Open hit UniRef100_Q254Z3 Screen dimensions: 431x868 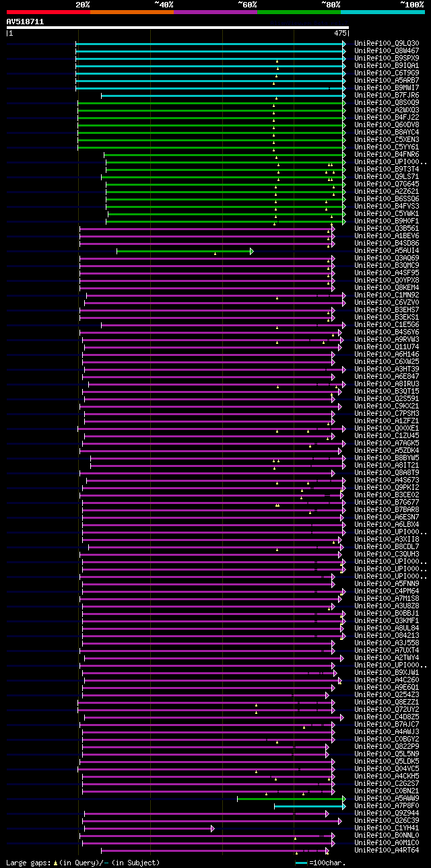click(x=387, y=695)
